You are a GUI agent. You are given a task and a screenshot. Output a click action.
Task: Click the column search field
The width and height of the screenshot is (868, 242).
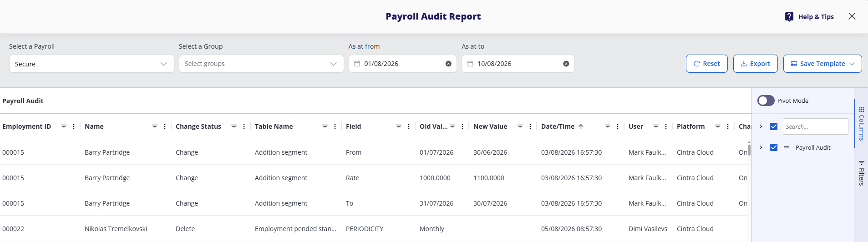(x=816, y=126)
